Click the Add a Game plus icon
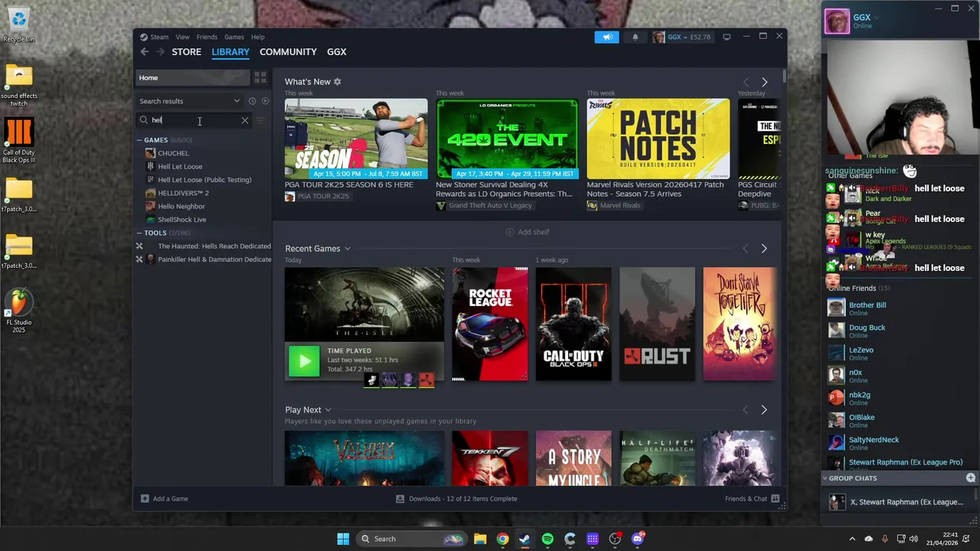The image size is (980, 551). (x=145, y=498)
